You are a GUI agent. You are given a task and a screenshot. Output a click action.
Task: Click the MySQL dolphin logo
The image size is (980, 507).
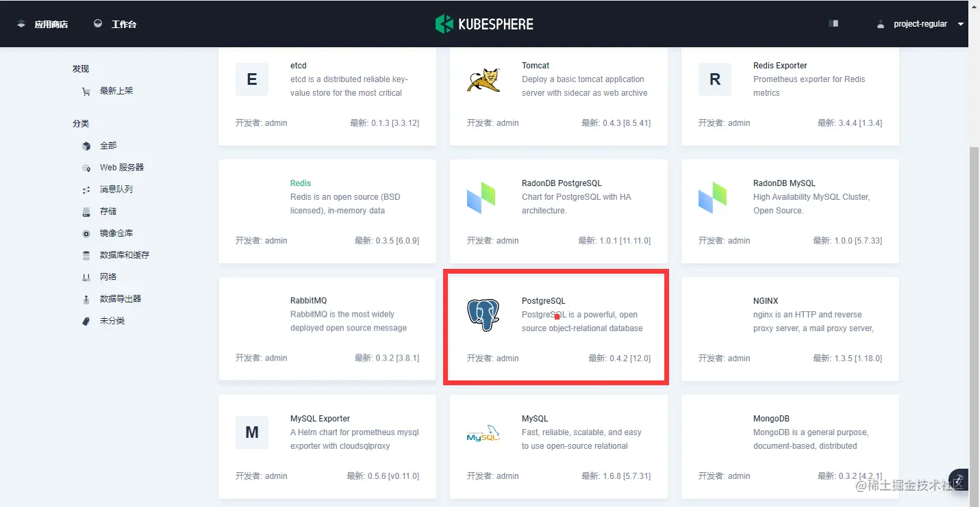pos(483,434)
